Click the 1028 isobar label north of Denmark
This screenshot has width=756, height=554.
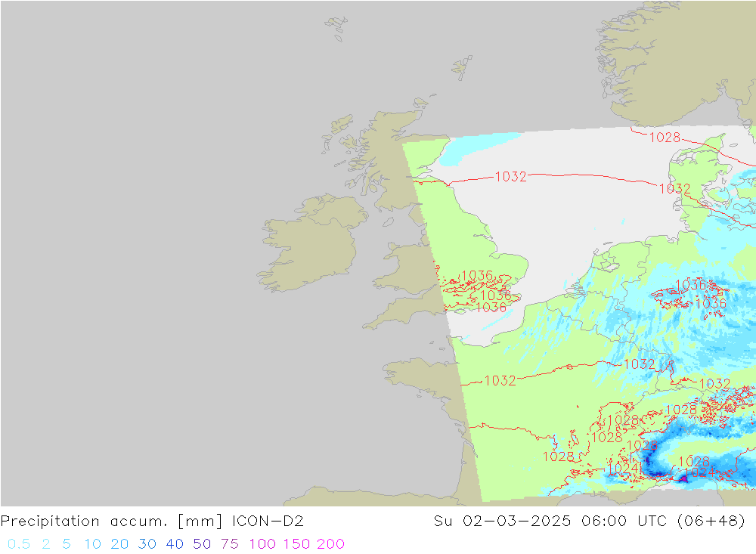665,138
